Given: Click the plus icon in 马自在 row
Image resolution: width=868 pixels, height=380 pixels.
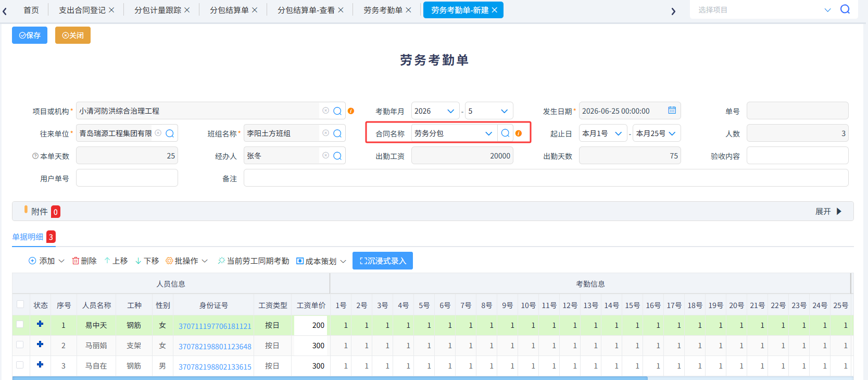Looking at the screenshot, I should (x=40, y=365).
